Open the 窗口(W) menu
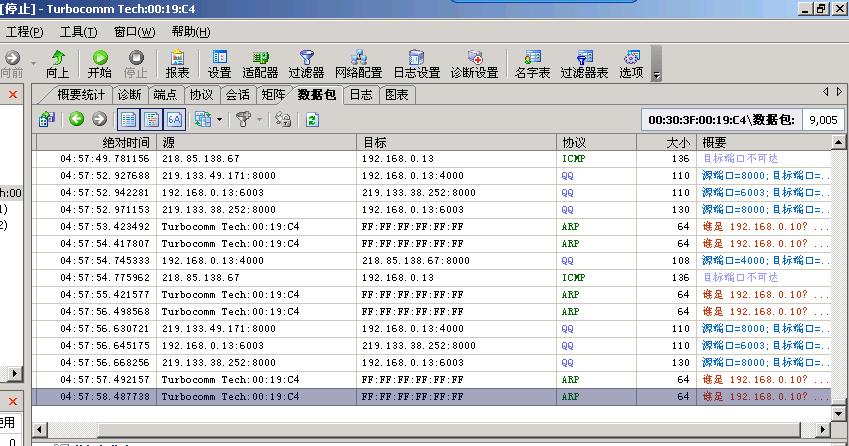The image size is (849, 446). [x=134, y=32]
